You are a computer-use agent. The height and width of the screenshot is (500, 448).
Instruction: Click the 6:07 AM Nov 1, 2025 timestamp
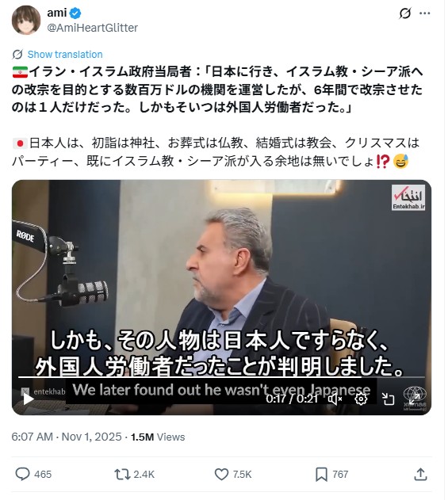pos(67,437)
